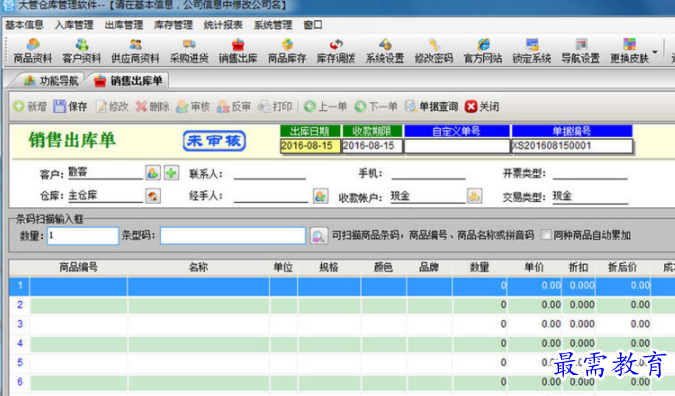
Task: Click the 开票类型 field
Action: pos(590,173)
